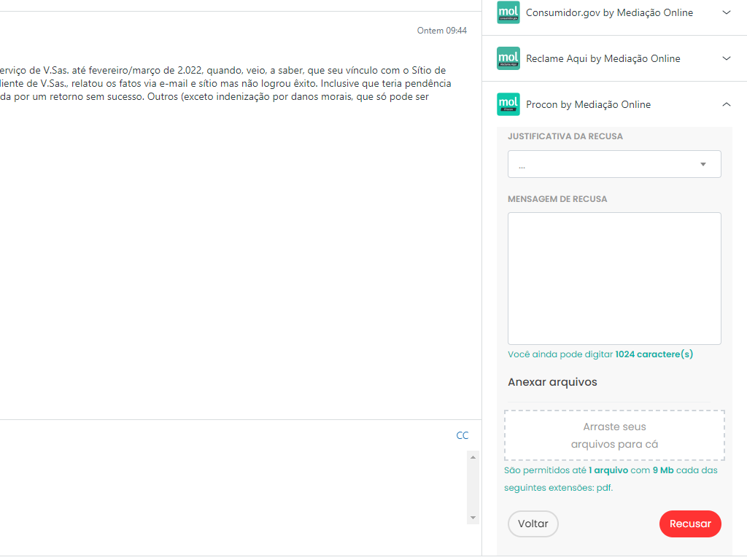Click the 1024 caractere(s) counter text
This screenshot has width=747, height=560.
point(654,354)
